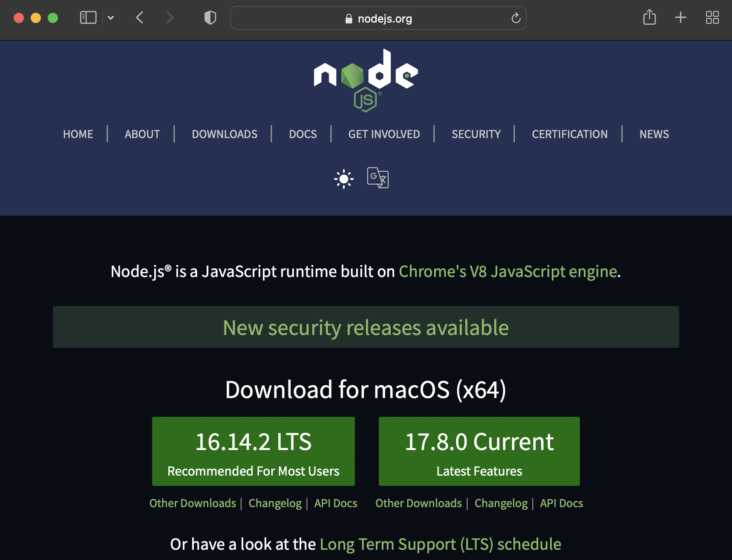Viewport: 732px width, 560px height.
Task: Open Long Term Support (LTS) schedule link
Action: [440, 544]
